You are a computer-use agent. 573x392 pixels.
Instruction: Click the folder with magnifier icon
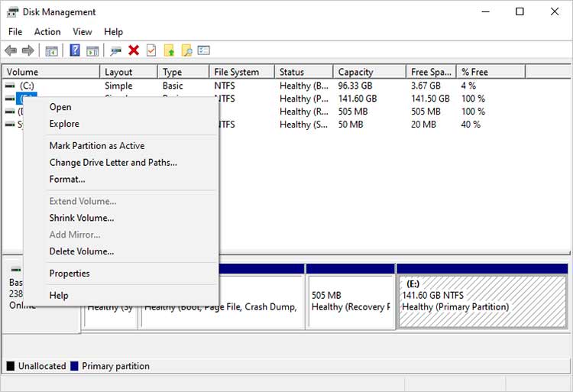coord(186,50)
